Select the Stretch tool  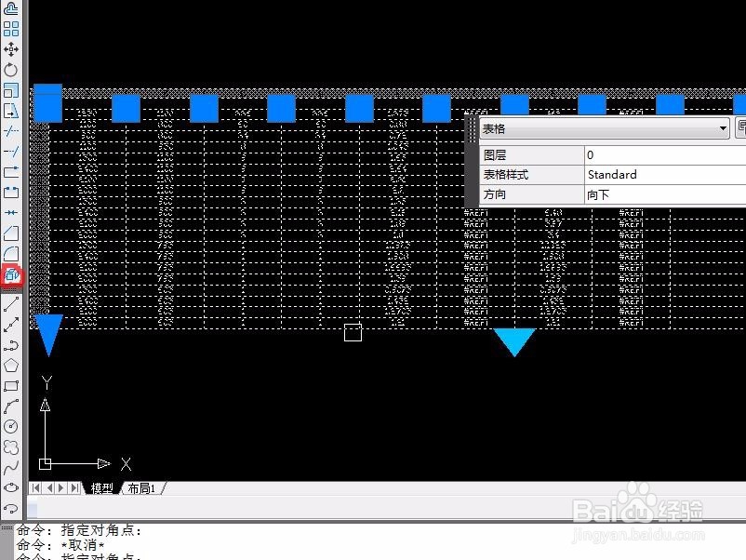(11, 111)
